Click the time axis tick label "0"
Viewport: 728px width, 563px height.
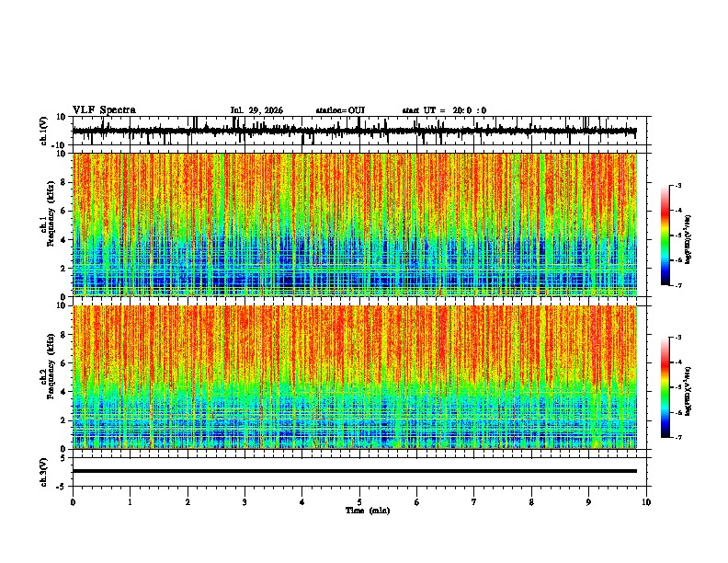(x=73, y=502)
